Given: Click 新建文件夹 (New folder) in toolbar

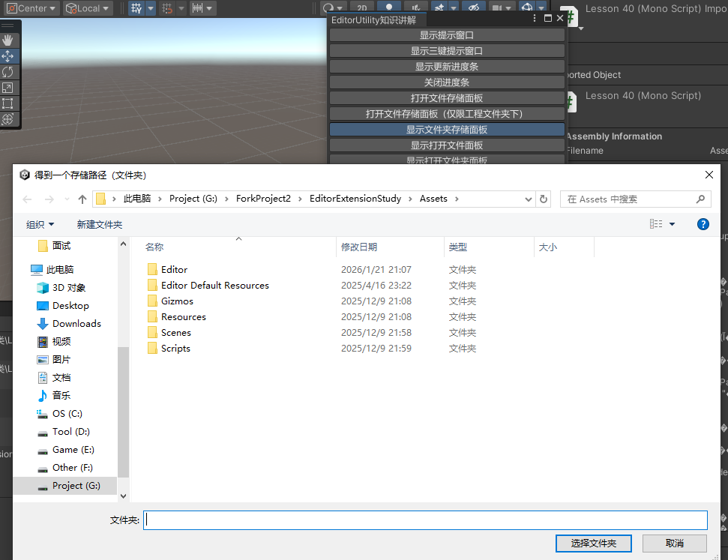Looking at the screenshot, I should (99, 224).
